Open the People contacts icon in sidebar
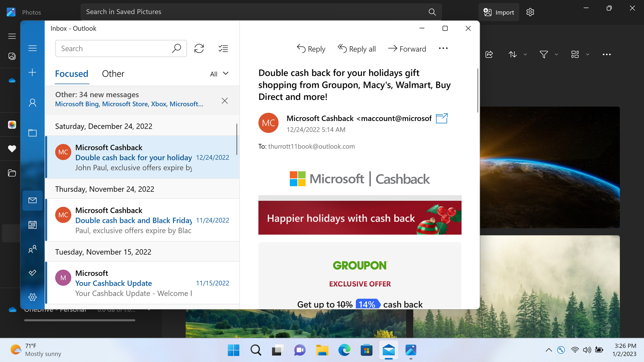 point(33,249)
